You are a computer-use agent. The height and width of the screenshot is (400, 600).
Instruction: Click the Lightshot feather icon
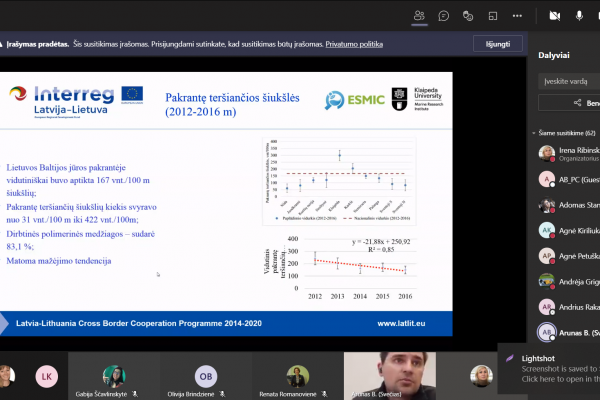tap(510, 359)
